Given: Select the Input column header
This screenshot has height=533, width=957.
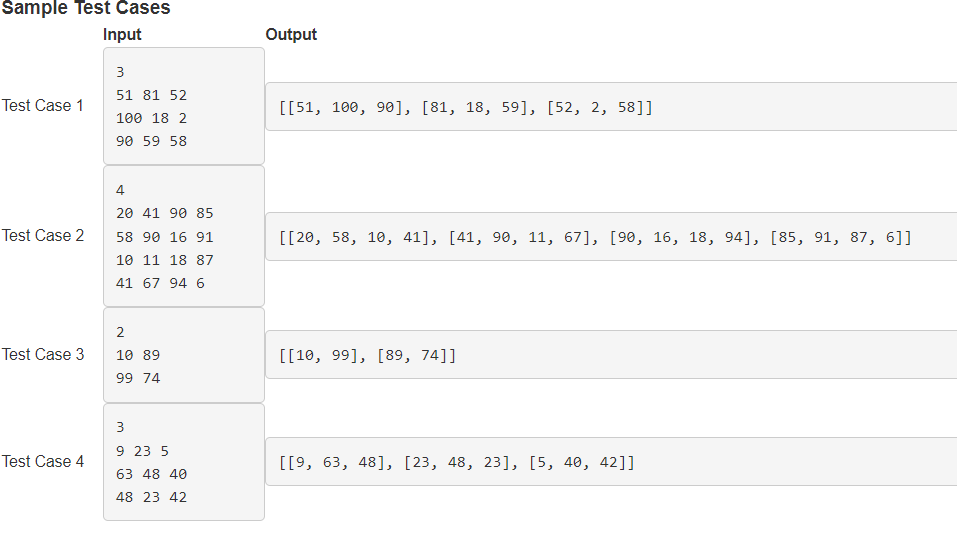Looking at the screenshot, I should 122,34.
